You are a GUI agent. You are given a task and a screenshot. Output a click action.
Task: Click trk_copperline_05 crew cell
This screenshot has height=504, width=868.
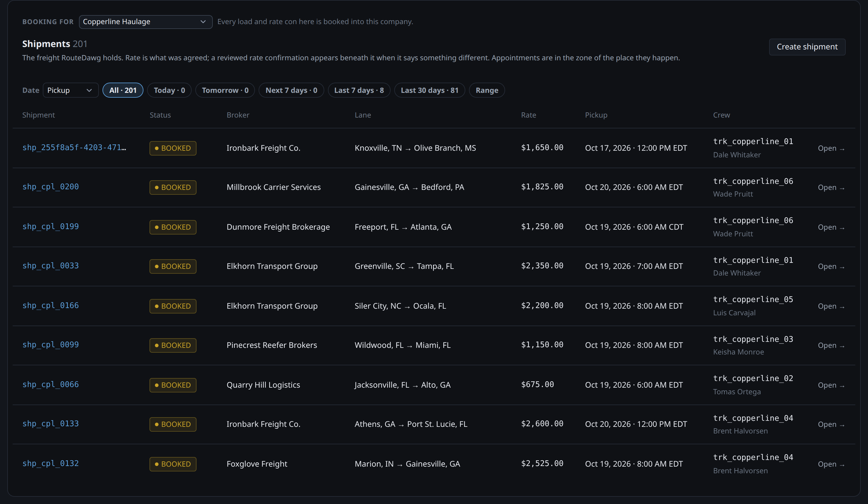coord(753,299)
